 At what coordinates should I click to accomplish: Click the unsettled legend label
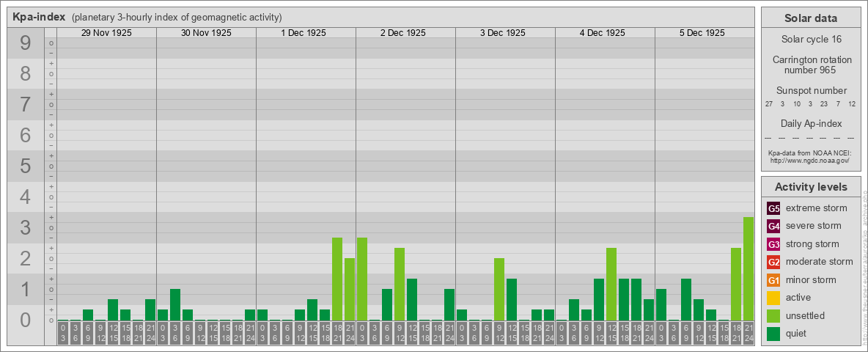point(806,315)
